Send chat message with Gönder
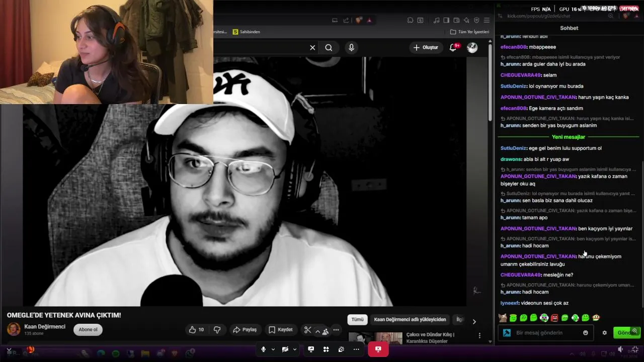644x362 pixels. 626,332
